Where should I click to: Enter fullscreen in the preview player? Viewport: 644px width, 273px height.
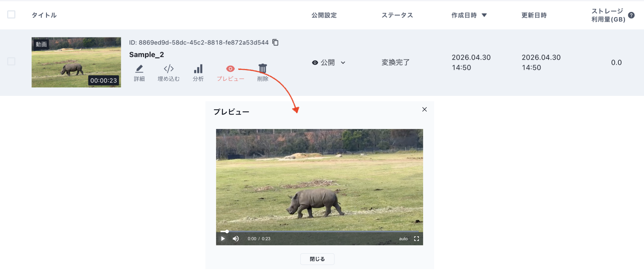point(416,239)
